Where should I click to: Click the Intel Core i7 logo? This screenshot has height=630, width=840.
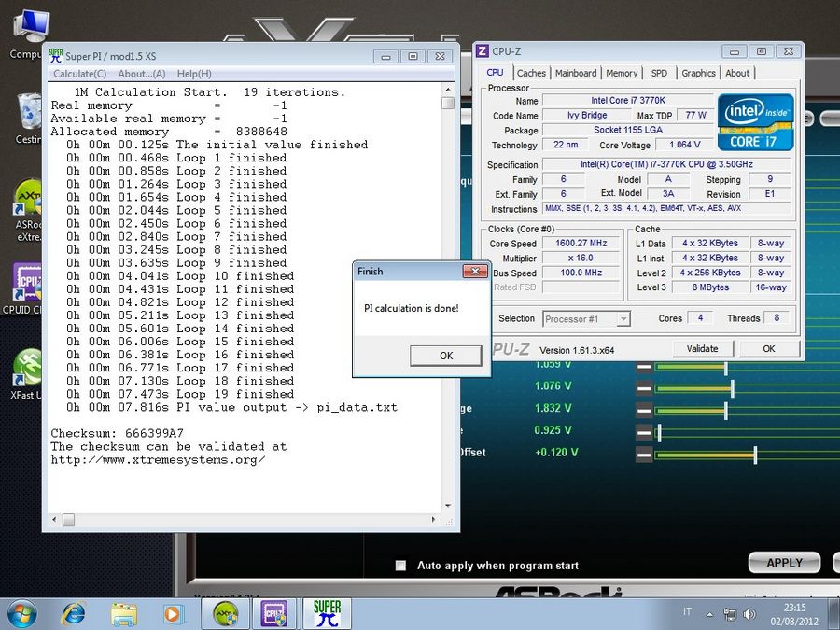pos(755,122)
